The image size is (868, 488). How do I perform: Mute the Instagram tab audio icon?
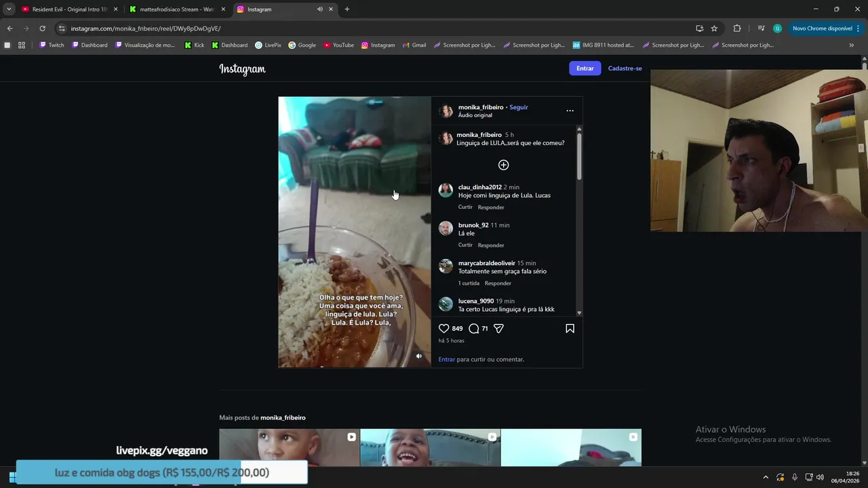[x=319, y=9]
